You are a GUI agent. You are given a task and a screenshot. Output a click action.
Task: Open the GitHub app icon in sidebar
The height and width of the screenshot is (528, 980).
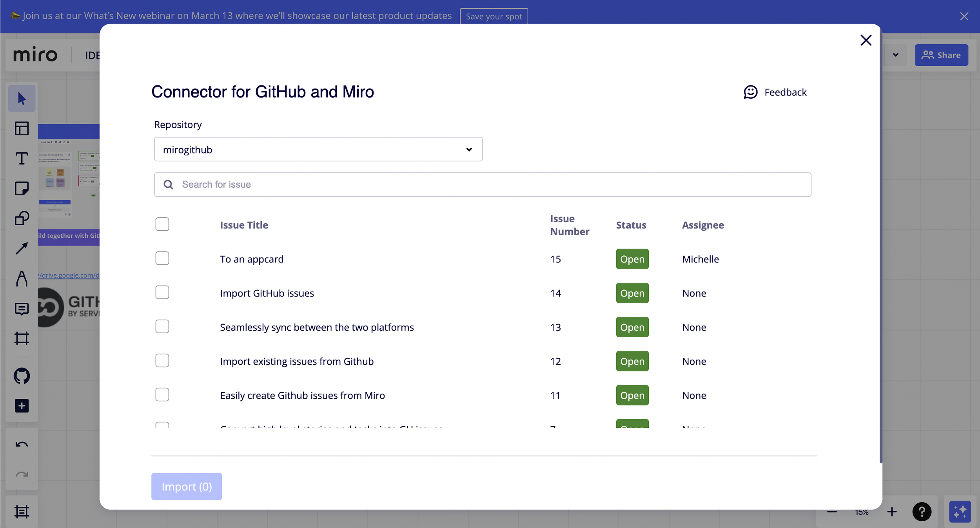point(22,376)
